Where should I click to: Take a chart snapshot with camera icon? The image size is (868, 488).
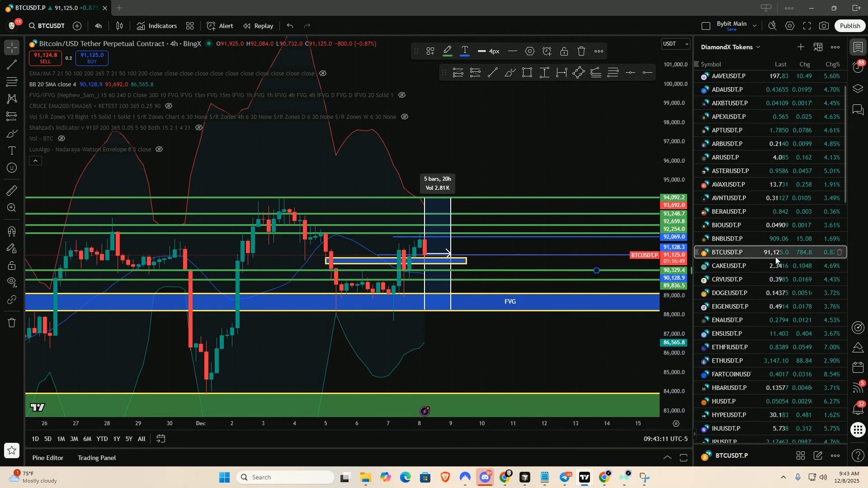[824, 26]
